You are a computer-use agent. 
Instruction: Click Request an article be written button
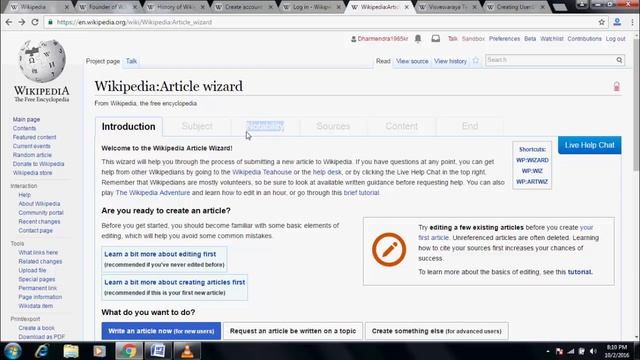[x=293, y=331]
